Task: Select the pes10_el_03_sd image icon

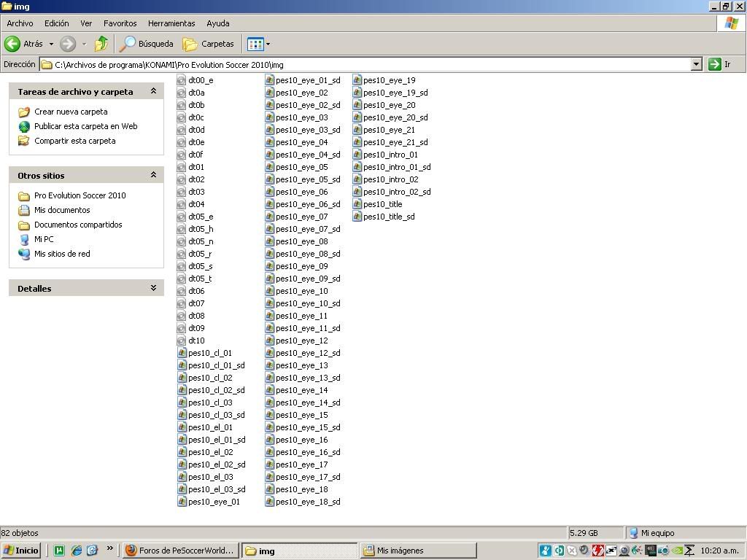Action: pyautogui.click(x=182, y=489)
